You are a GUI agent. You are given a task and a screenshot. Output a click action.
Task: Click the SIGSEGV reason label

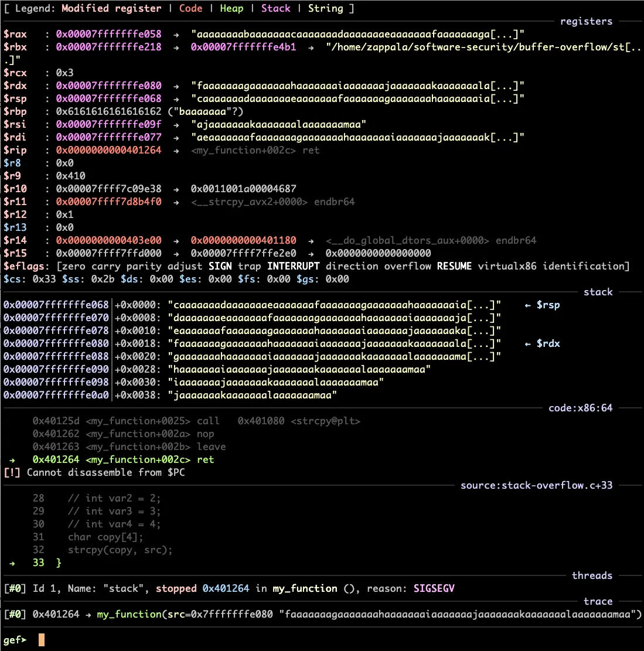pos(434,588)
